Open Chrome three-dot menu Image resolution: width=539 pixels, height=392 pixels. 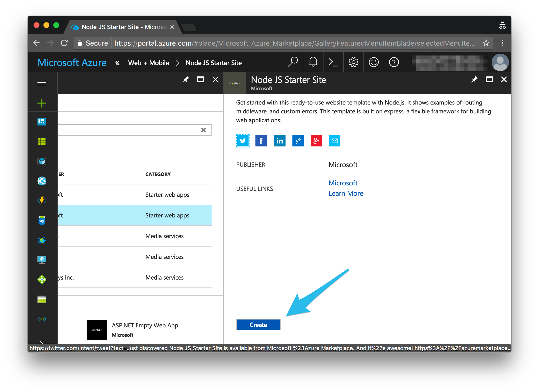[502, 43]
